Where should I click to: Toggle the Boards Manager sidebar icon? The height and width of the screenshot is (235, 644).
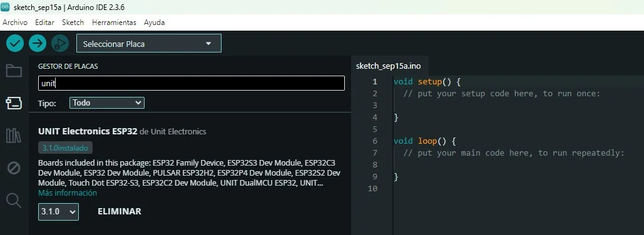coord(14,103)
